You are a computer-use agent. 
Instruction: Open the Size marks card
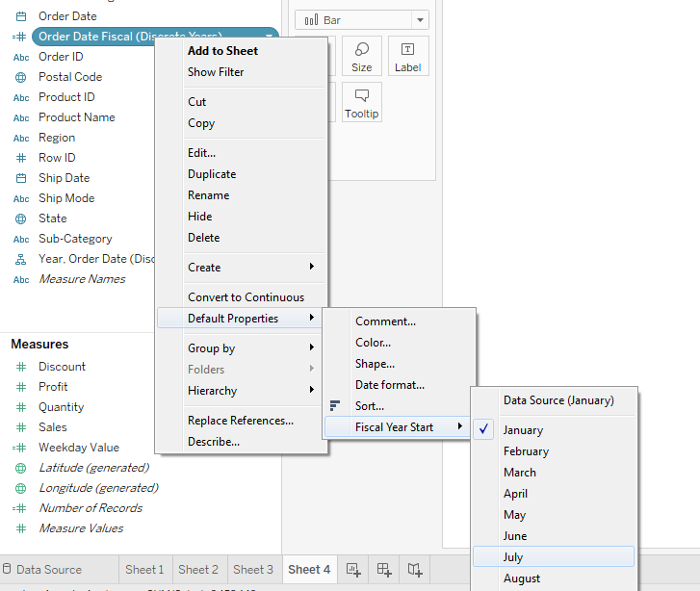[x=361, y=56]
